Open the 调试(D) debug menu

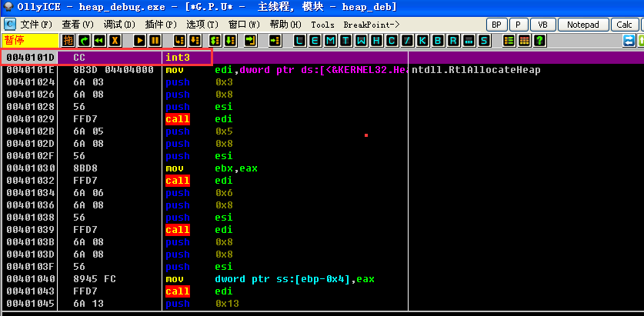pos(118,25)
